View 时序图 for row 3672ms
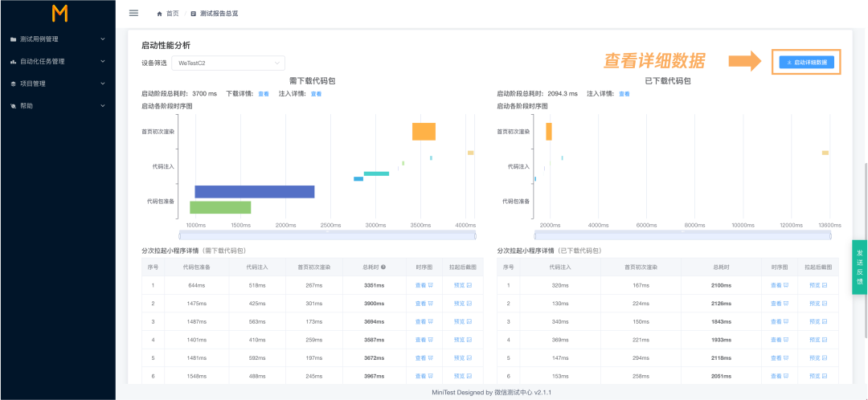The height and width of the screenshot is (400, 868). point(424,358)
